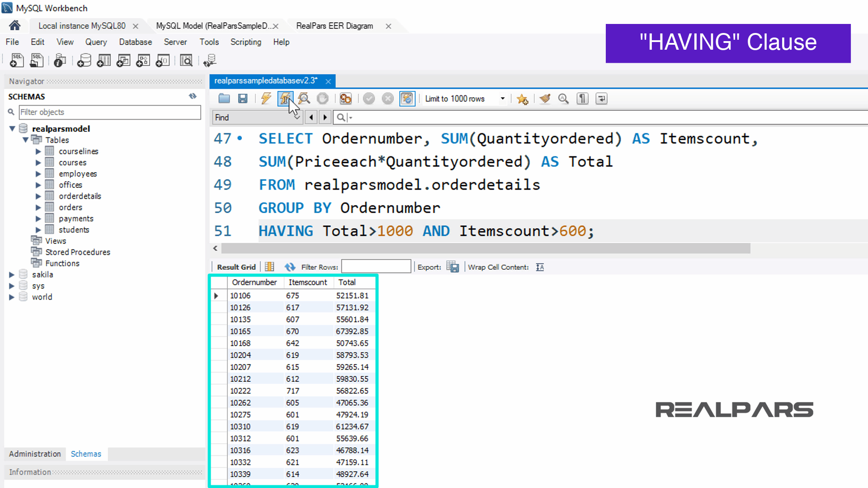Image resolution: width=868 pixels, height=488 pixels.
Task: Click the editor horizontal scrollbar
Action: (485, 249)
